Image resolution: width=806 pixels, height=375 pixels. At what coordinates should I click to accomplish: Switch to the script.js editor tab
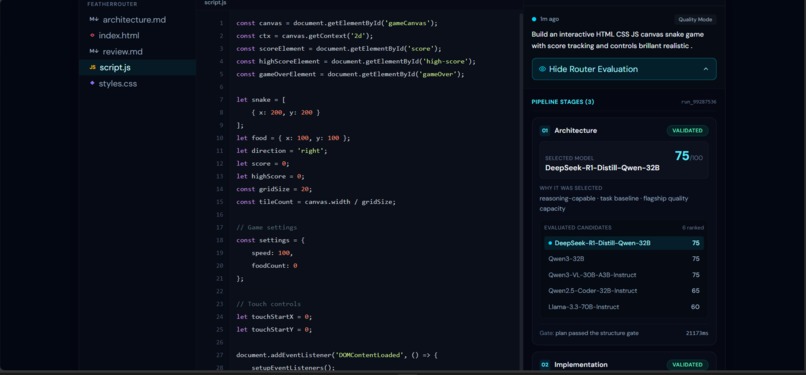coord(215,3)
